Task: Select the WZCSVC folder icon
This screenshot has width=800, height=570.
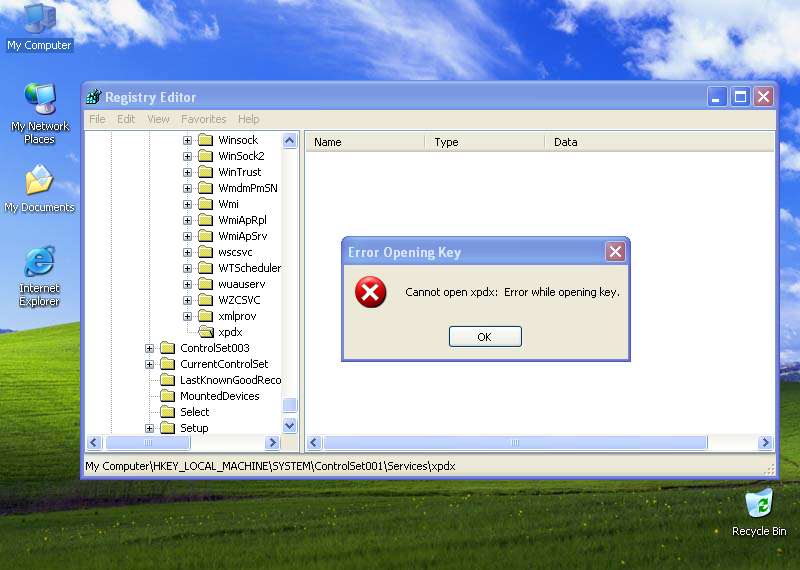Action: (x=206, y=300)
